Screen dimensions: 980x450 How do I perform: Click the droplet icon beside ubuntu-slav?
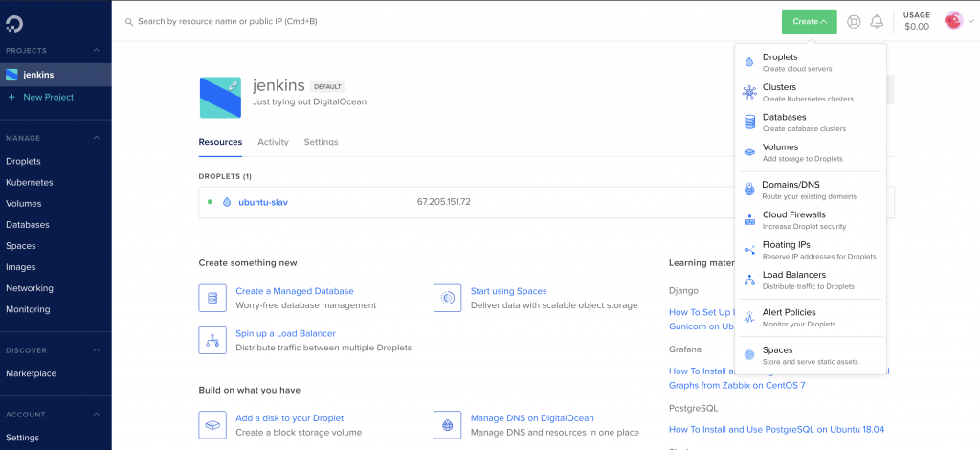coord(227,202)
